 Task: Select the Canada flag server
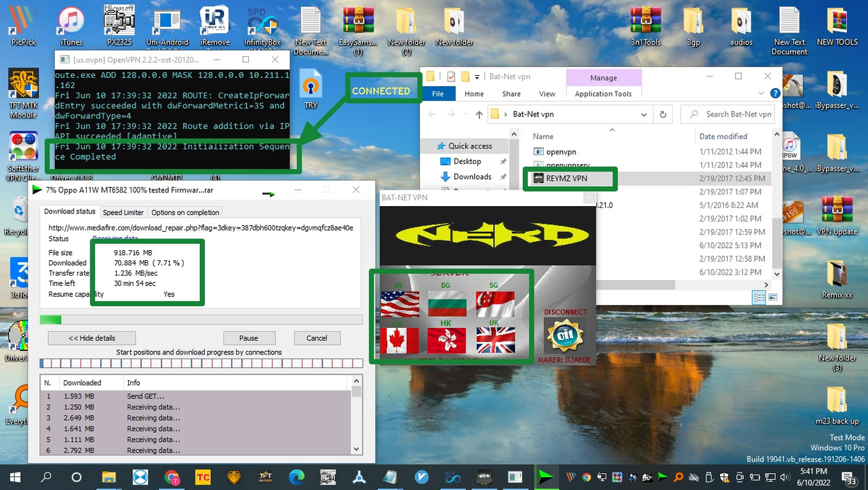coord(400,340)
